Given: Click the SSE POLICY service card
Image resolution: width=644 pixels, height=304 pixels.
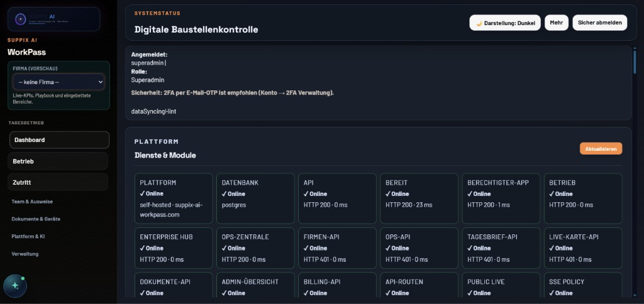Looking at the screenshot, I should [x=583, y=285].
